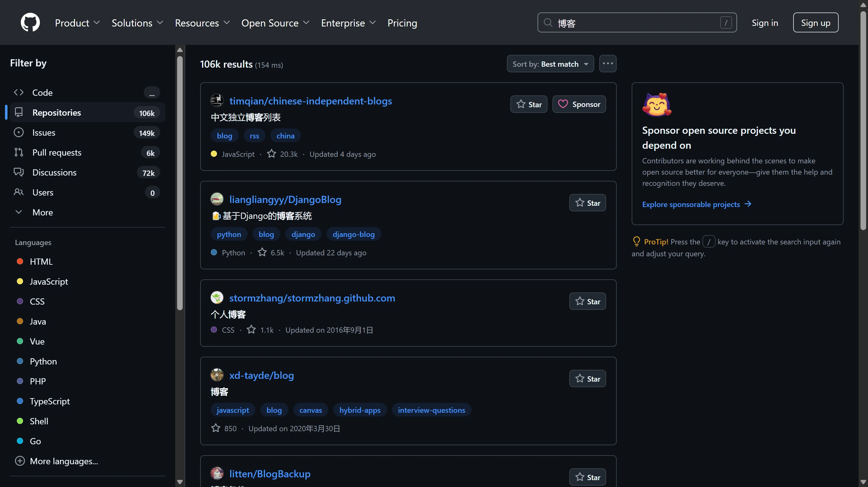
Task: Star the timqian/chinese-independent-blogs repository
Action: coord(529,104)
